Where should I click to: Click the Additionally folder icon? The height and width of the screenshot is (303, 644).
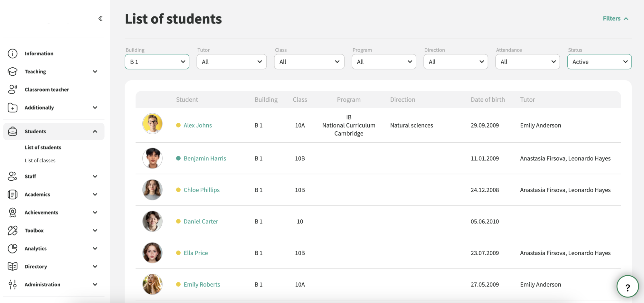[x=13, y=108]
